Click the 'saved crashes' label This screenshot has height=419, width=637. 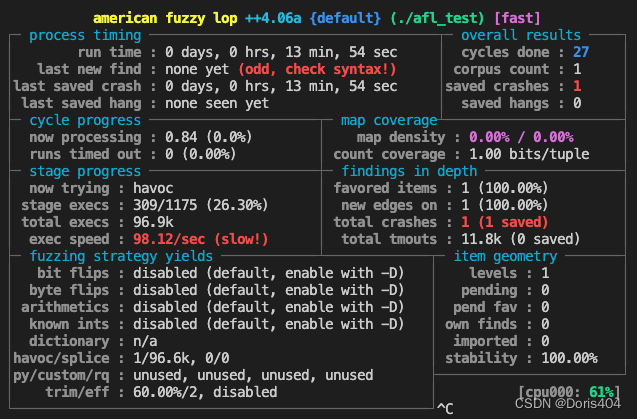pyautogui.click(x=497, y=87)
